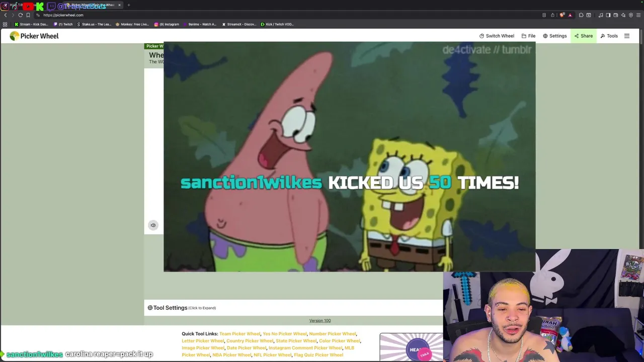644x362 pixels.
Task: Open the Flag Quiz Picker Wheel link
Action: tap(318, 355)
